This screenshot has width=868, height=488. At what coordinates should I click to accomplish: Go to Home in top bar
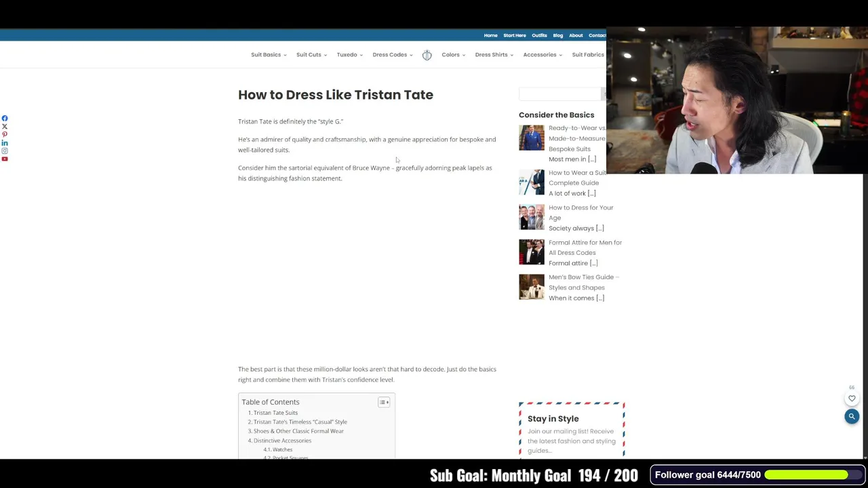(x=490, y=35)
